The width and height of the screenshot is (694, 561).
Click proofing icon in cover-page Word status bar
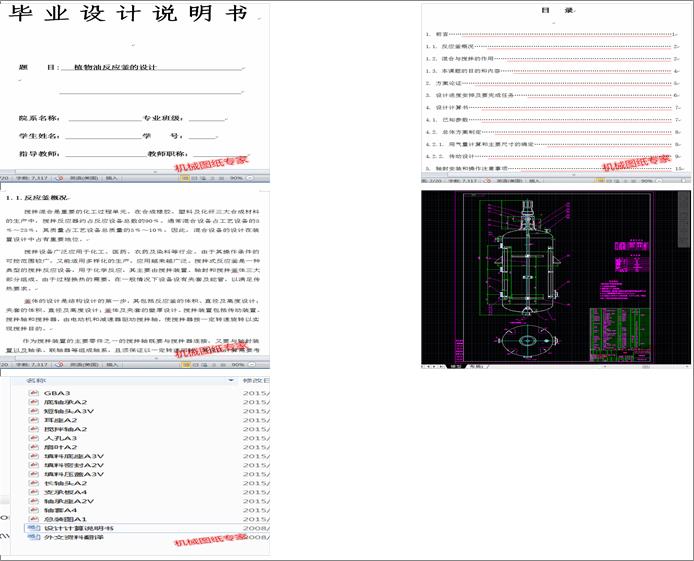coord(59,178)
